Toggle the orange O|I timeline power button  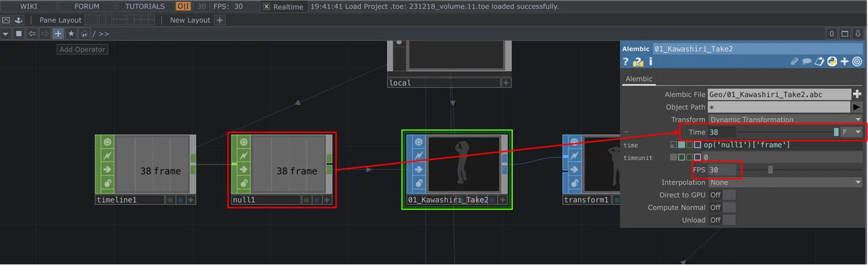click(x=184, y=7)
